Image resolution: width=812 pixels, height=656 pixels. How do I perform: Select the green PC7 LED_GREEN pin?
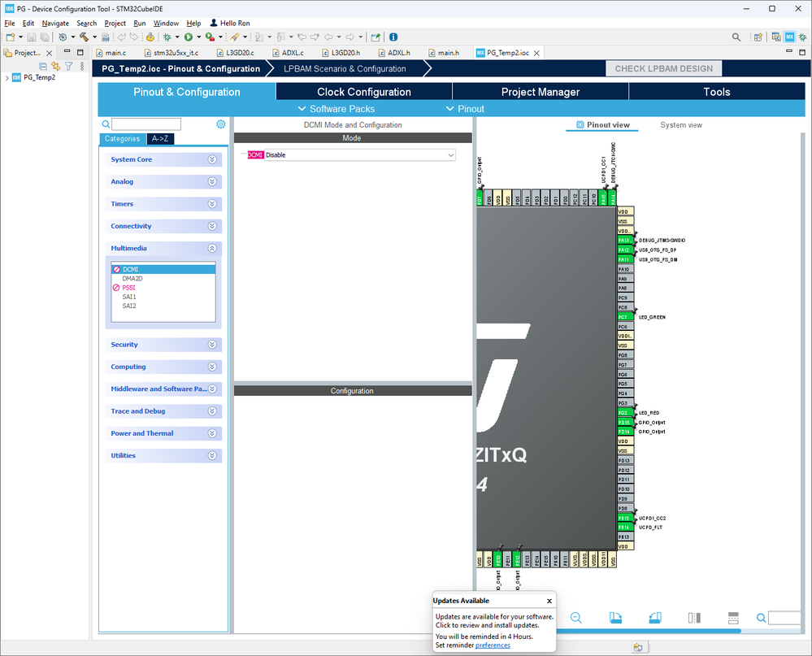click(625, 317)
